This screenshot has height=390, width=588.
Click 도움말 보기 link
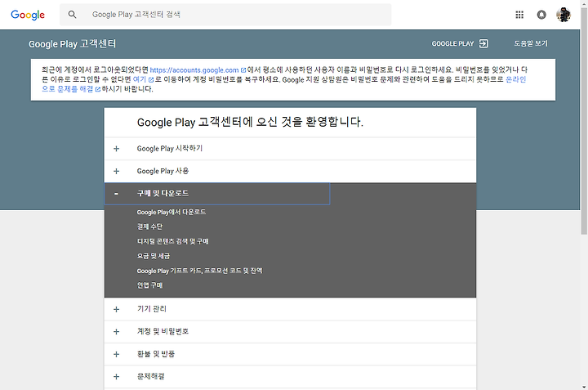(x=531, y=43)
